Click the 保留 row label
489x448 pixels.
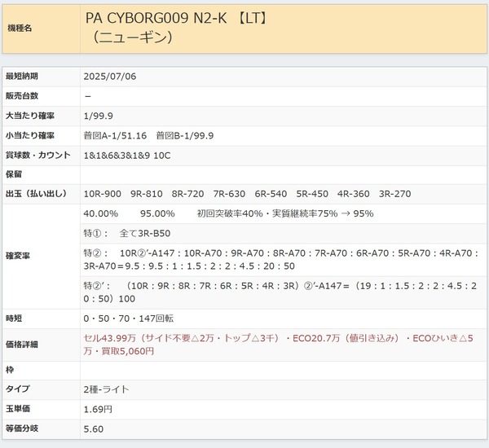14,174
